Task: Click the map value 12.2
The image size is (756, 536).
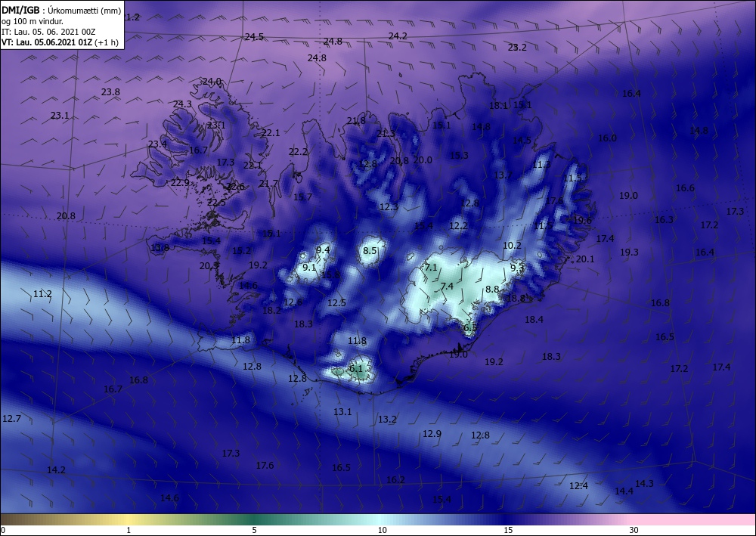Action: pyautogui.click(x=459, y=225)
